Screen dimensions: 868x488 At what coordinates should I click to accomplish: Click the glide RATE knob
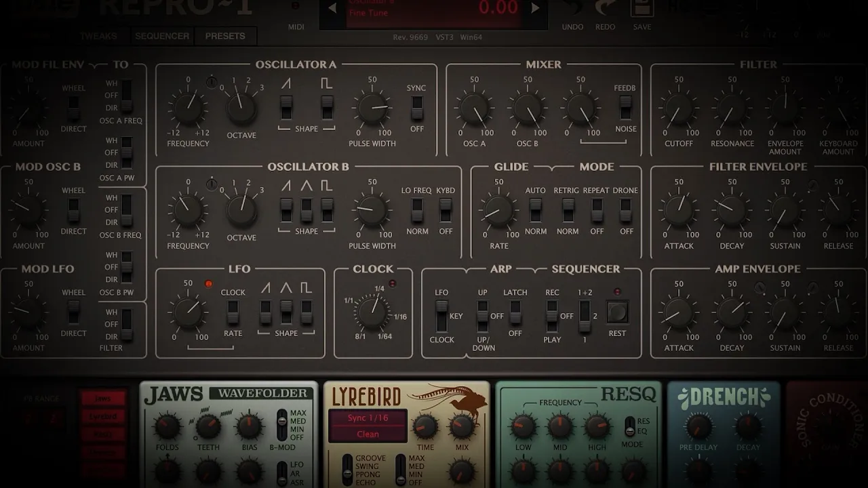pos(498,211)
